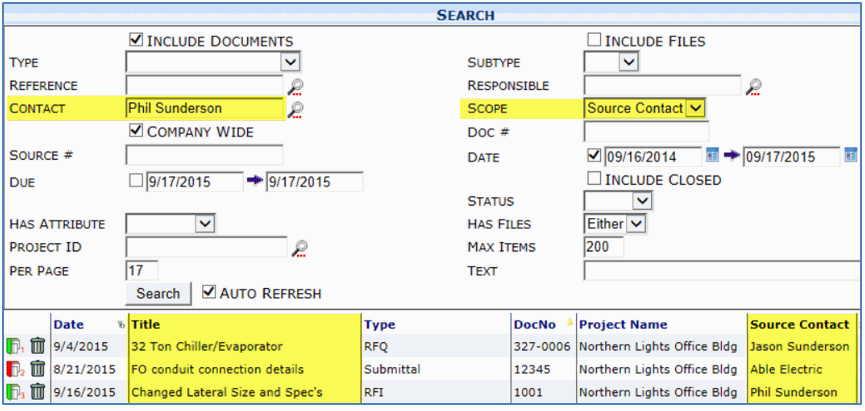Open calendar picker for date 09/16/2014
865x411 pixels.
(712, 156)
